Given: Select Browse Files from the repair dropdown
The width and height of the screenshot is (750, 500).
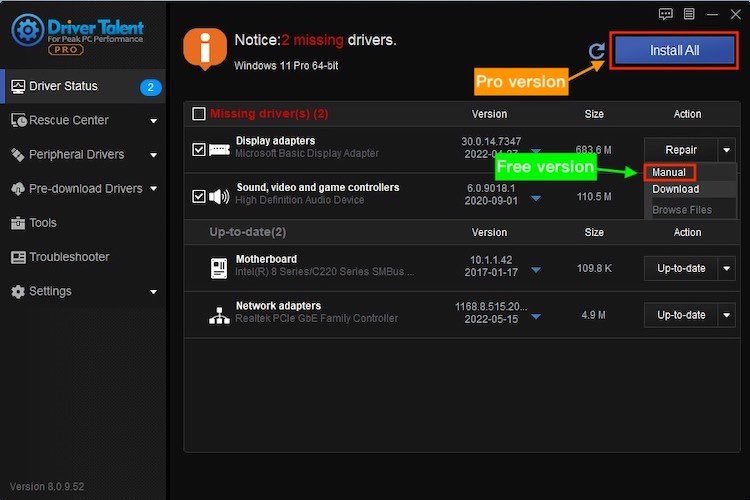Looking at the screenshot, I should tap(682, 210).
